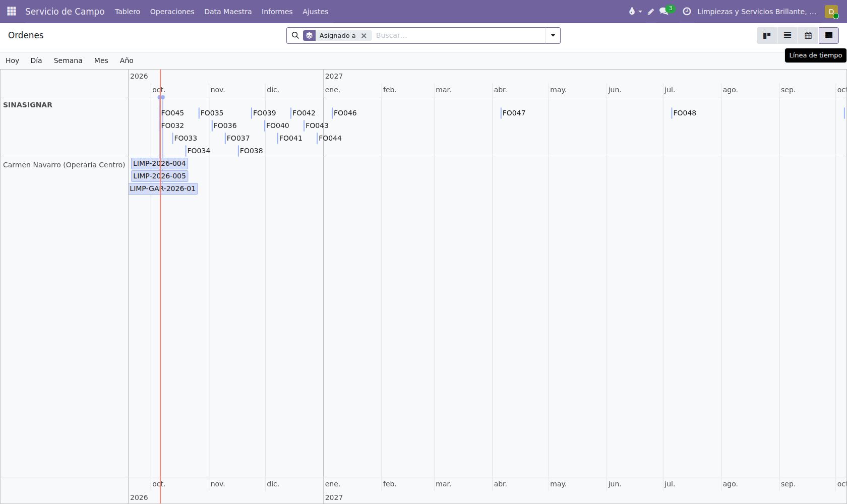Open timeline item LIMP-2026-004
Screen dimensions: 847x504
(159, 163)
